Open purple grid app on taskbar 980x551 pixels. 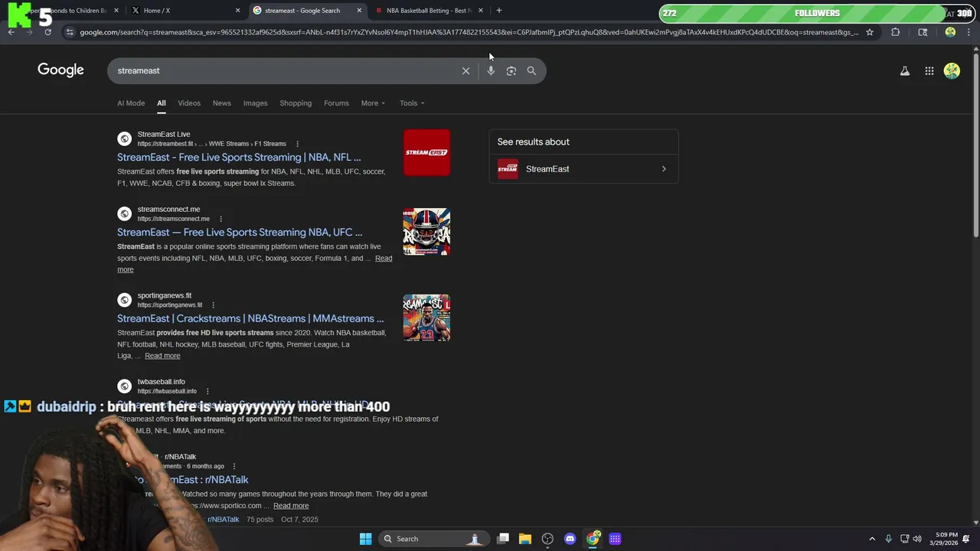(x=615, y=539)
